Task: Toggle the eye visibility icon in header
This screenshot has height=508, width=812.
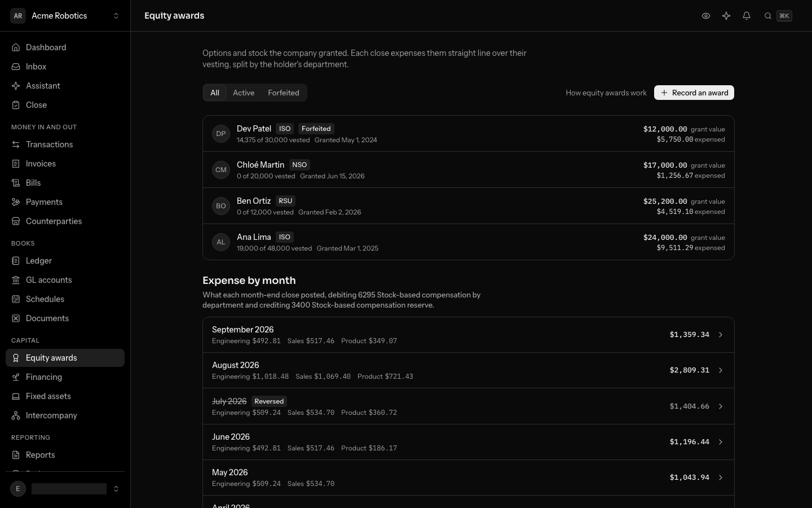Action: pos(706,16)
